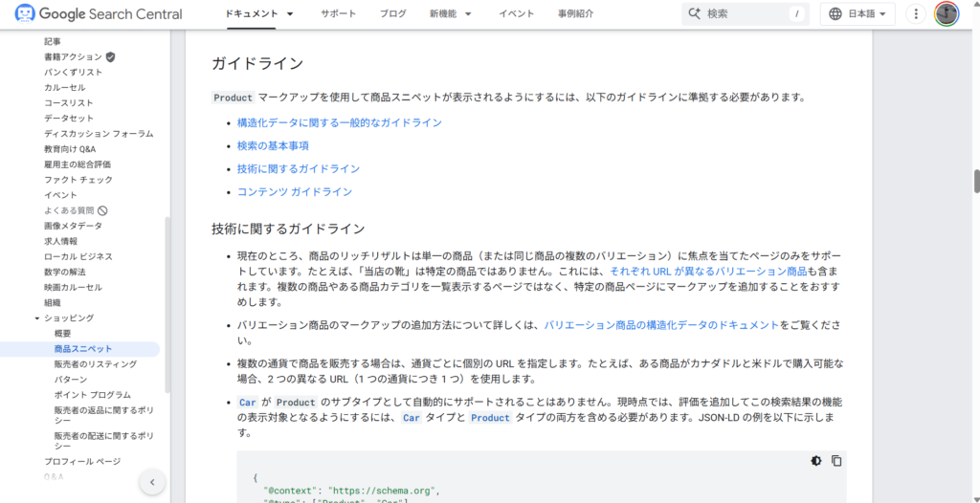Select ポイント プログラム in the sidebar
The height and width of the screenshot is (503, 980).
(93, 395)
